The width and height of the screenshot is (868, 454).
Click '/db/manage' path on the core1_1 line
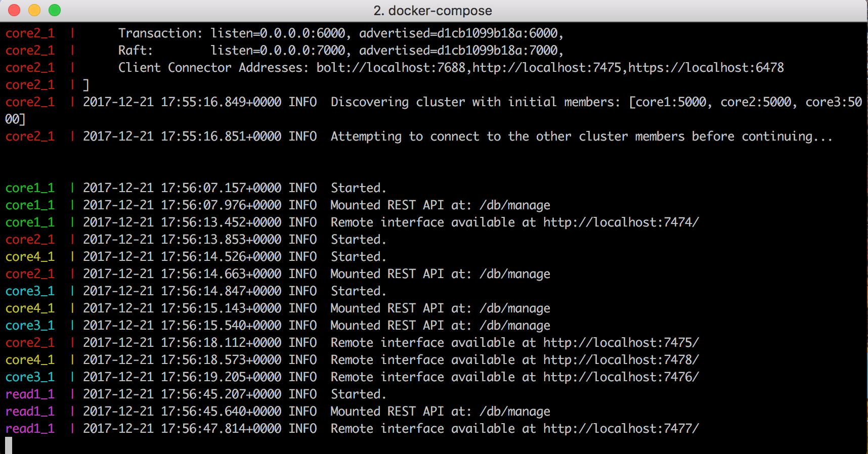(515, 205)
